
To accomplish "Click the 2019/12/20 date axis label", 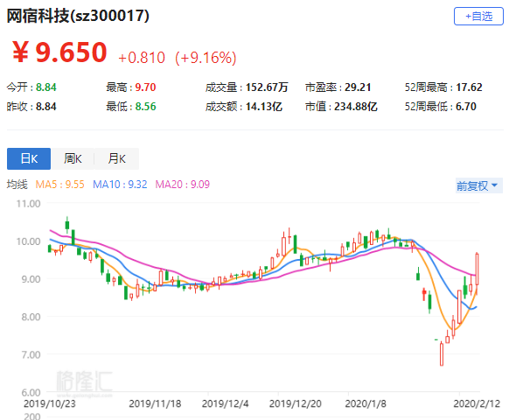I will pos(295,403).
